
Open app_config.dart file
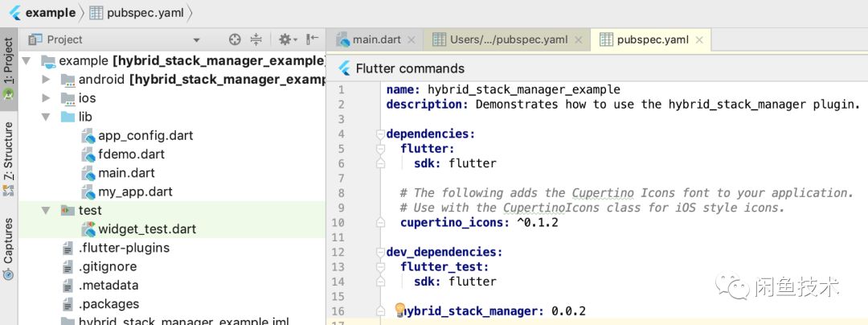[145, 136]
